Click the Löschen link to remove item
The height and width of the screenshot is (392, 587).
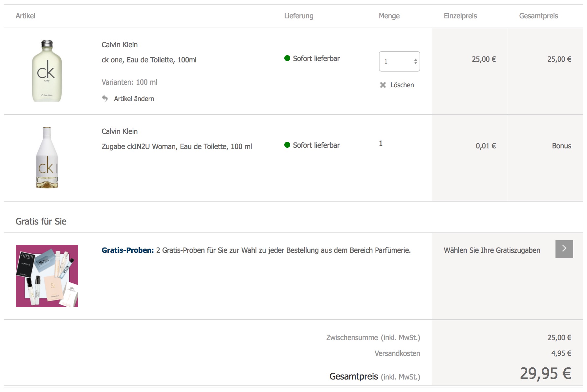click(x=402, y=85)
